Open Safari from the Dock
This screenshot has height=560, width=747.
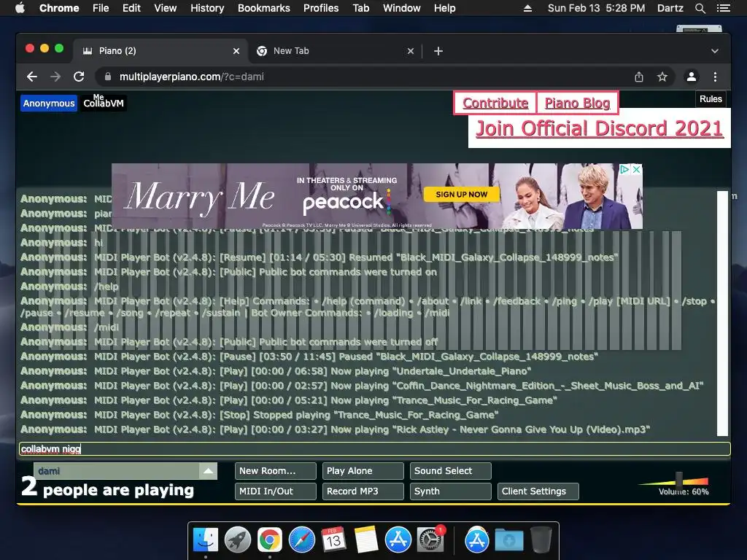301,540
